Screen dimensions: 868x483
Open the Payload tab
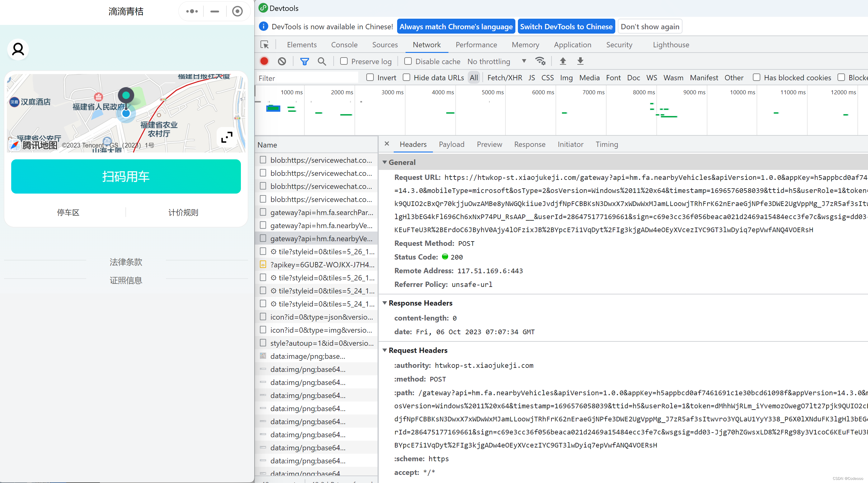coord(451,144)
